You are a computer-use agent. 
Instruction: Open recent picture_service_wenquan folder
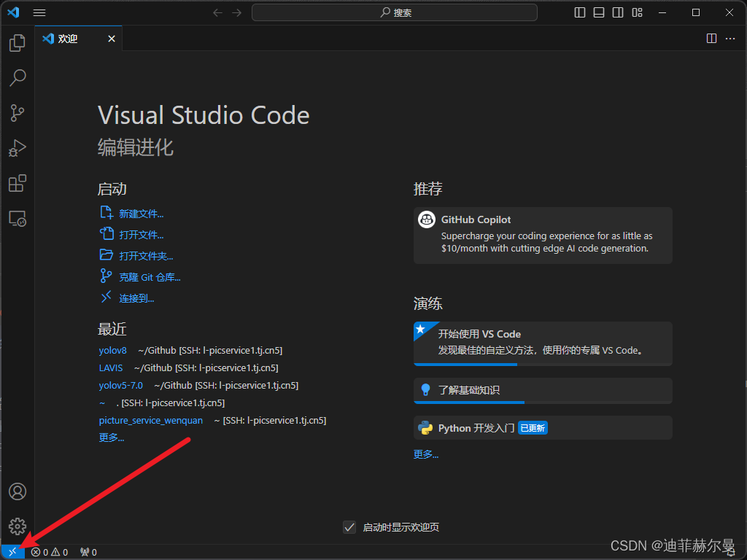[x=150, y=421]
